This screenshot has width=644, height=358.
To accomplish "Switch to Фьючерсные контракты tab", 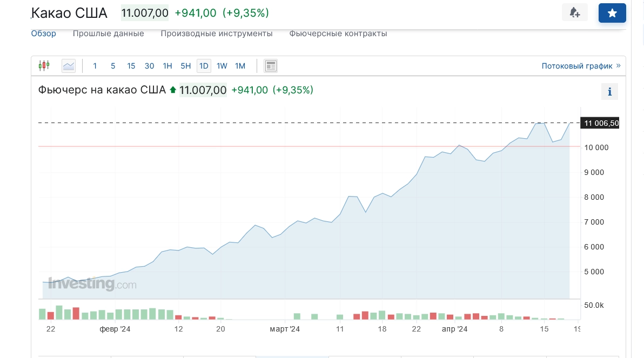I will click(x=338, y=33).
